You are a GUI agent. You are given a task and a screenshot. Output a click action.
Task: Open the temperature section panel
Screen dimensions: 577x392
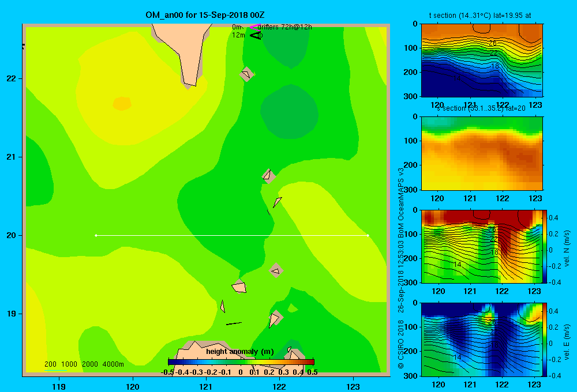tap(482, 61)
